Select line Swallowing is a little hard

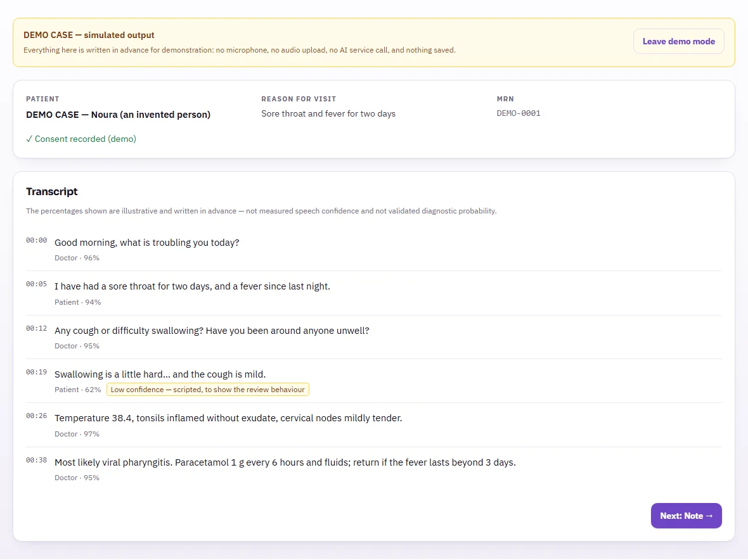pyautogui.click(x=160, y=374)
